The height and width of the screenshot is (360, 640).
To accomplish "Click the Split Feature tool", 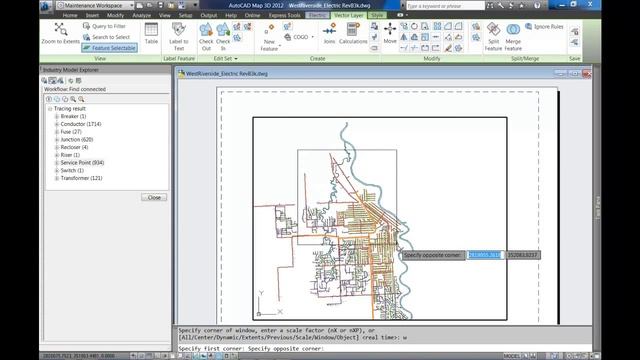I will coord(493,37).
